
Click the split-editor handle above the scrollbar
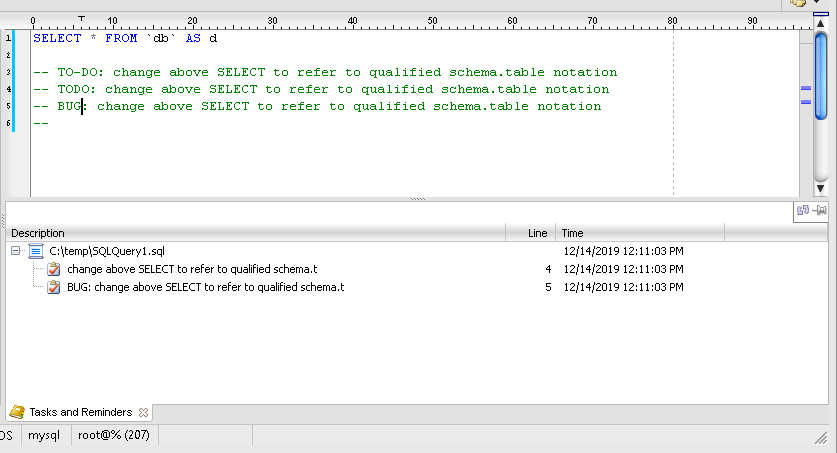click(820, 14)
